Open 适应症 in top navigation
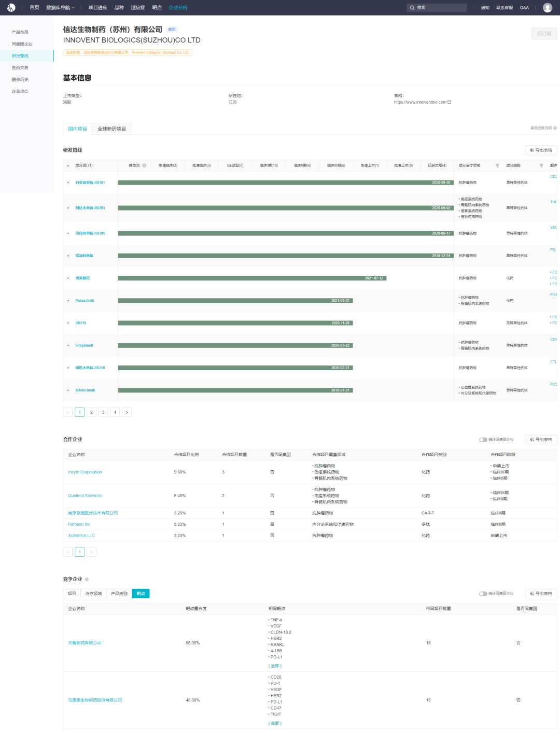The width and height of the screenshot is (560, 731). [x=138, y=8]
